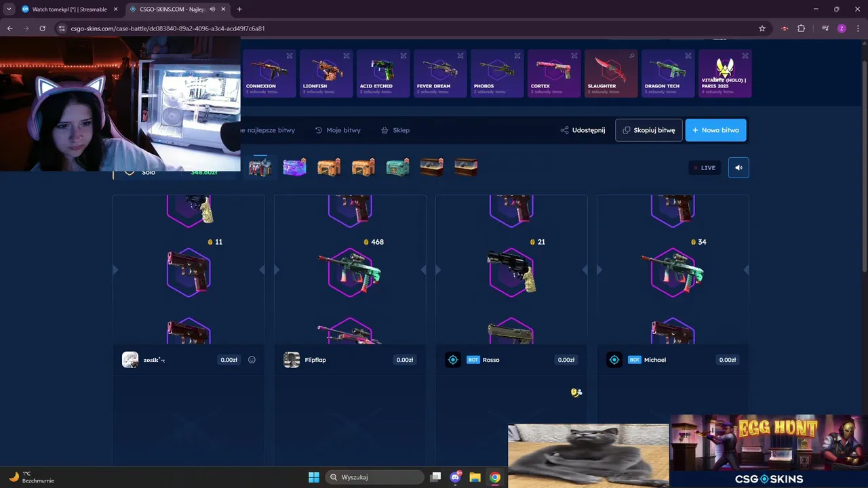Image resolution: width=868 pixels, height=488 pixels.
Task: Open the browser extensions puzzle icon
Action: pos(802,28)
